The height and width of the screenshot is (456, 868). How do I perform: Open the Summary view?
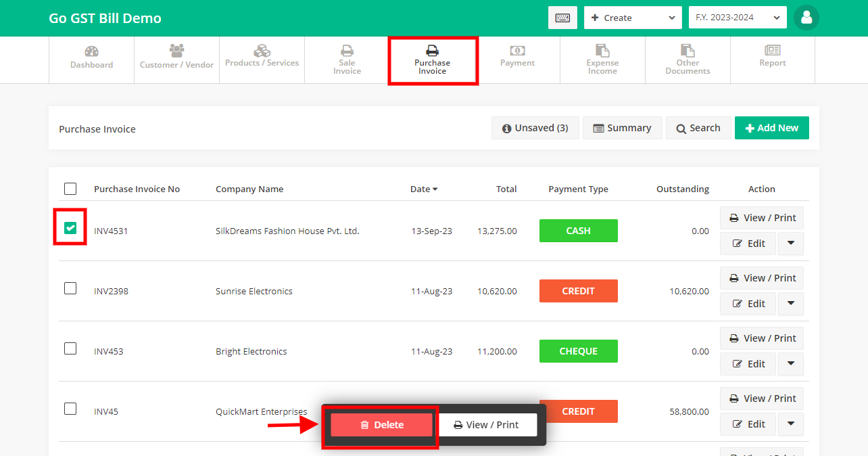pyautogui.click(x=622, y=127)
